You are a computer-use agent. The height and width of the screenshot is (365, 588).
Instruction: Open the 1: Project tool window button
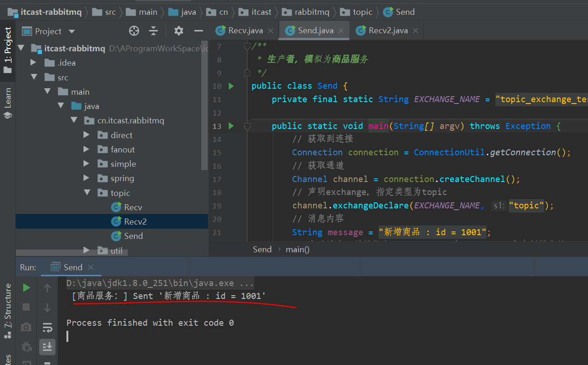point(7,50)
